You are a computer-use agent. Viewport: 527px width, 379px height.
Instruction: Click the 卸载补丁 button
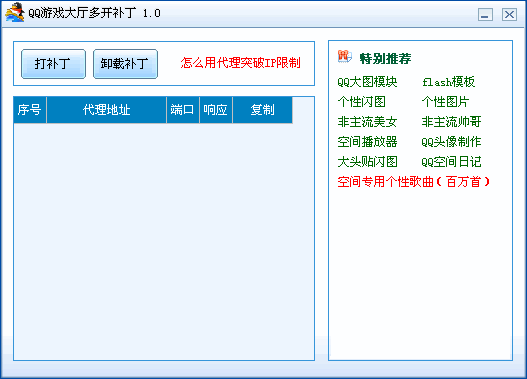click(125, 64)
